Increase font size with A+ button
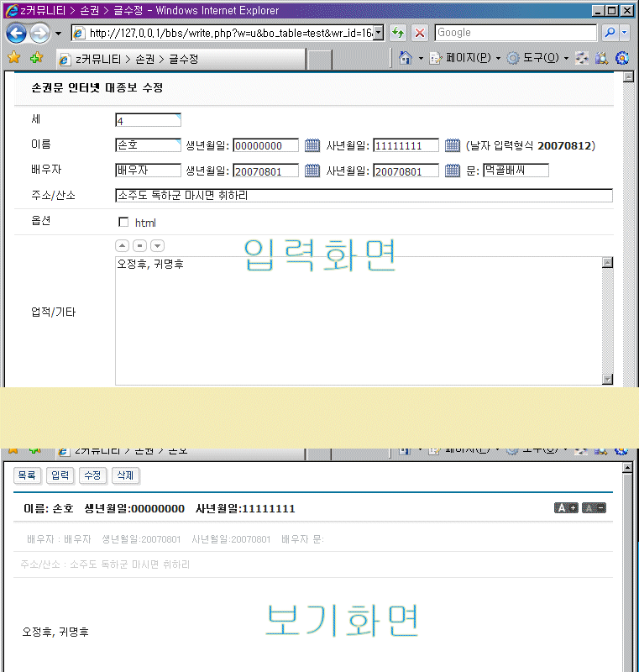The width and height of the screenshot is (639, 672). click(x=566, y=508)
